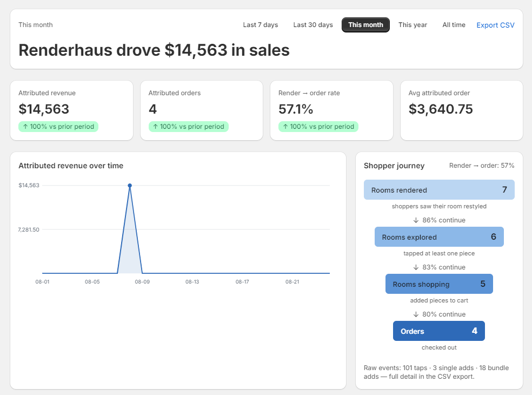The image size is (532, 395).
Task: Show All time data range
Action: tap(454, 25)
